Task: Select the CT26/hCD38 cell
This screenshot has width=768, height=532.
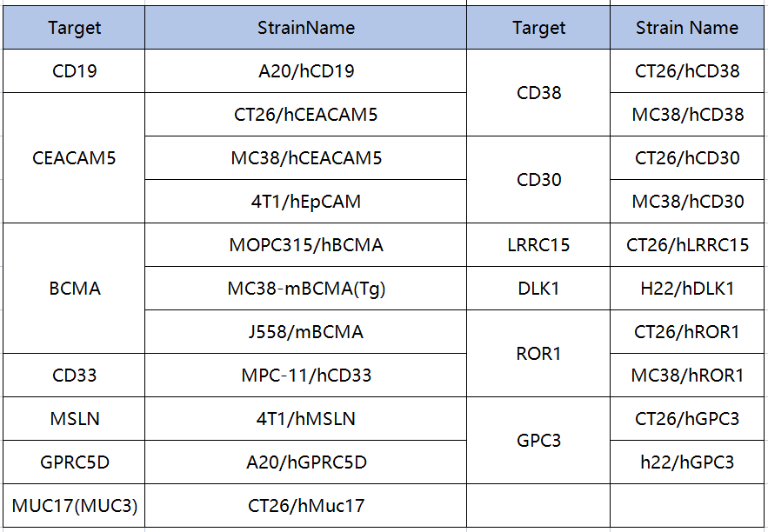Action: [x=687, y=71]
